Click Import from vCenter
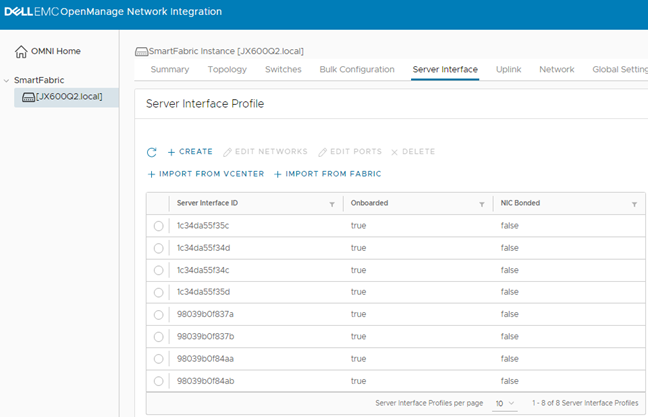This screenshot has height=417, width=648. tap(205, 174)
